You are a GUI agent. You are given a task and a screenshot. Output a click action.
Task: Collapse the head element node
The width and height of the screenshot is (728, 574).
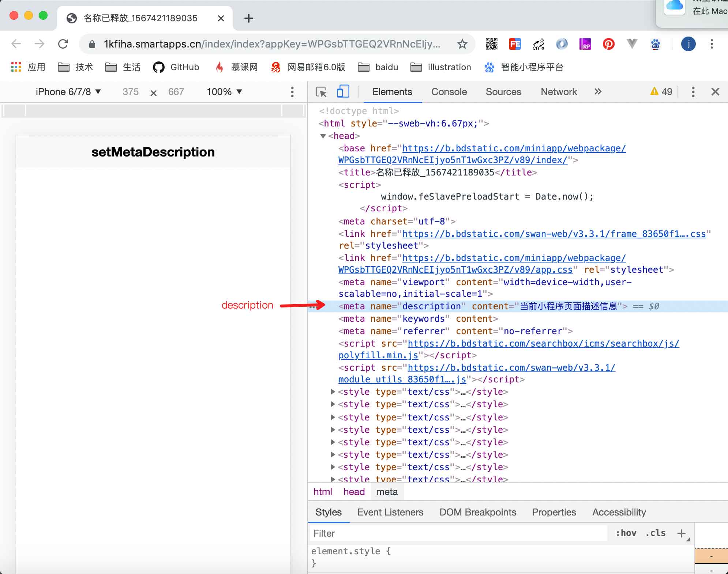point(323,136)
